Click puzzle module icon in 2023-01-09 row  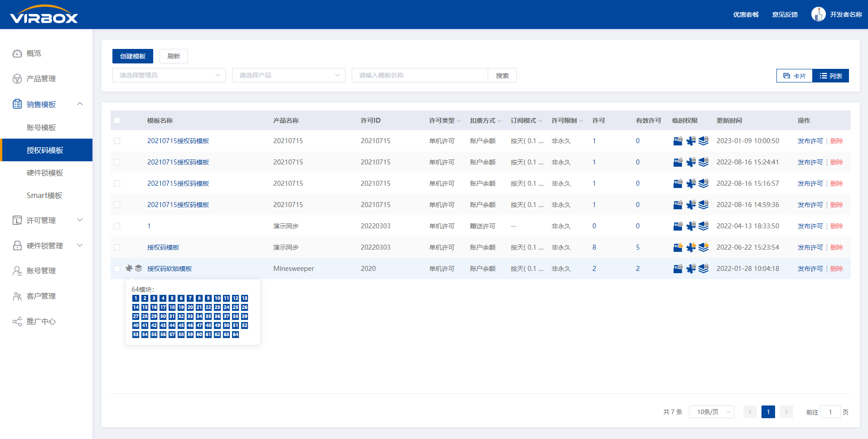(691, 141)
